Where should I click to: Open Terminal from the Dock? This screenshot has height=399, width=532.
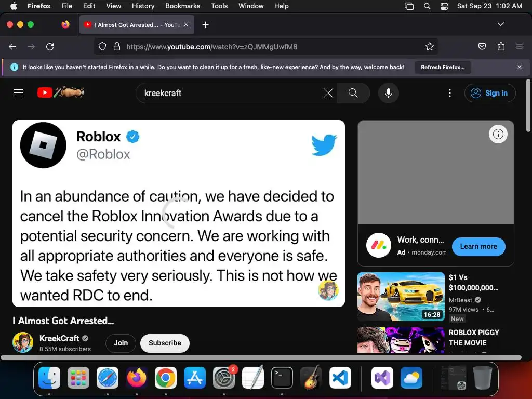tap(282, 378)
